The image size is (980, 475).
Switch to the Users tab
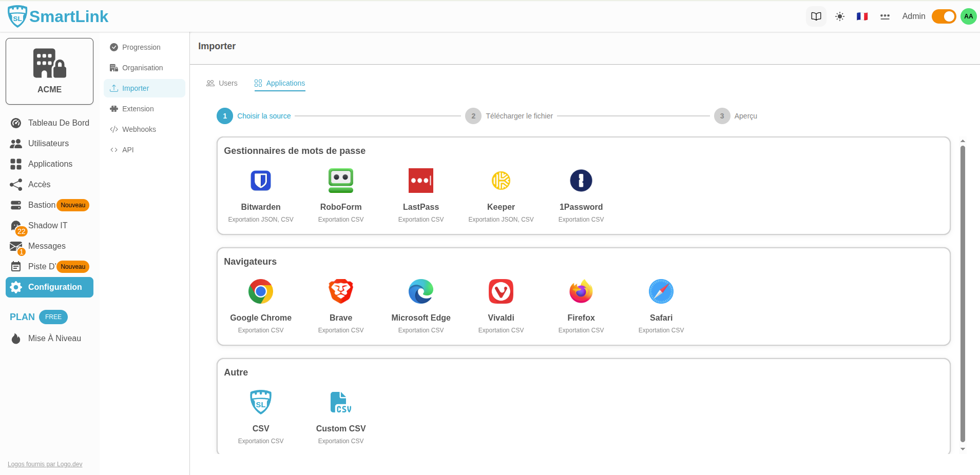[222, 83]
